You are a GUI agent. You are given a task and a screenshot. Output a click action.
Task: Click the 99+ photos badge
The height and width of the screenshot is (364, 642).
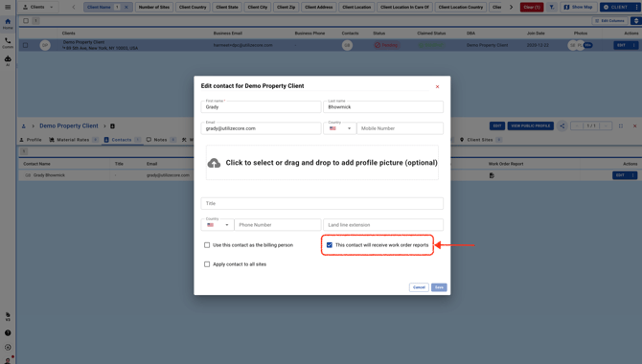(x=588, y=45)
